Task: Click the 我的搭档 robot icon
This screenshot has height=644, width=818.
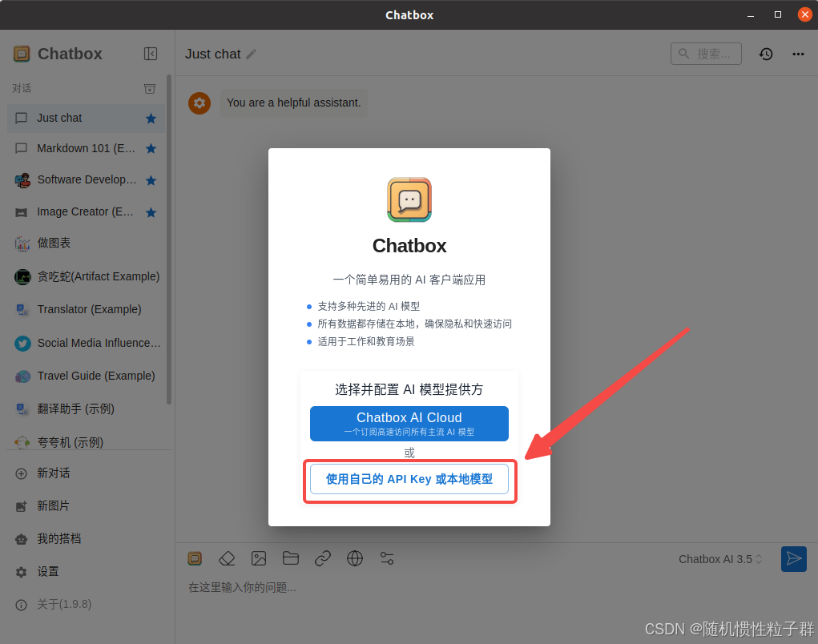Action: pos(22,539)
